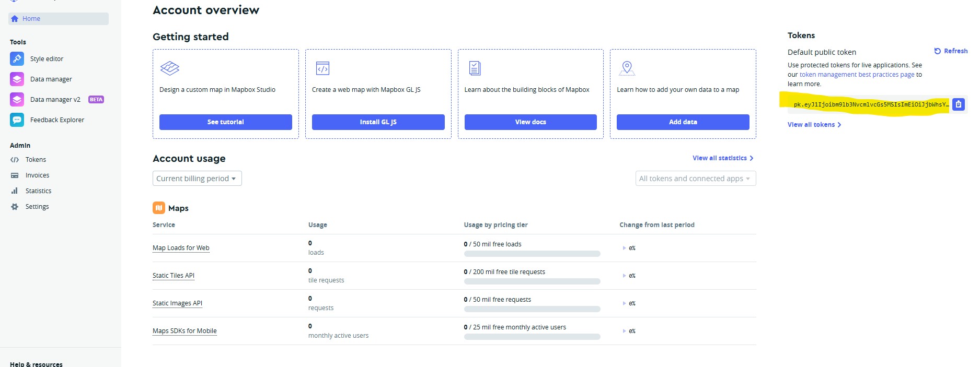Open the Style editor tool icon
The image size is (980, 367).
point(17,59)
